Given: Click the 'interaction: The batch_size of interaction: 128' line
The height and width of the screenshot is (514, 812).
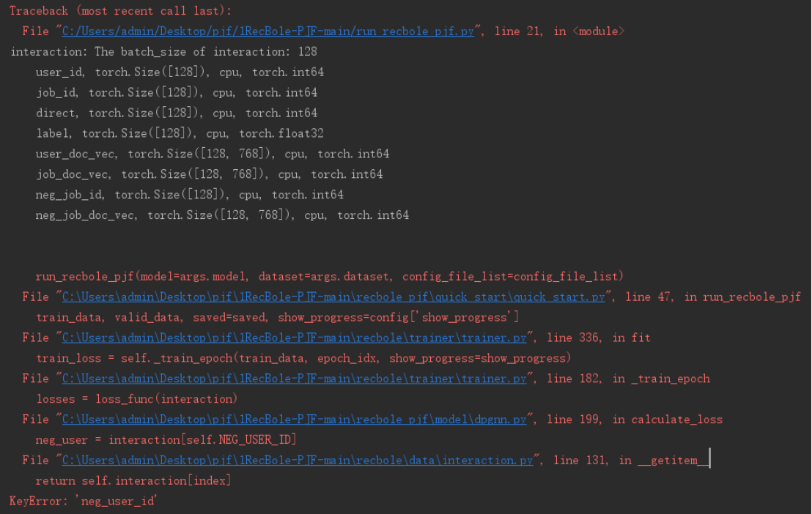Looking at the screenshot, I should click(x=163, y=52).
